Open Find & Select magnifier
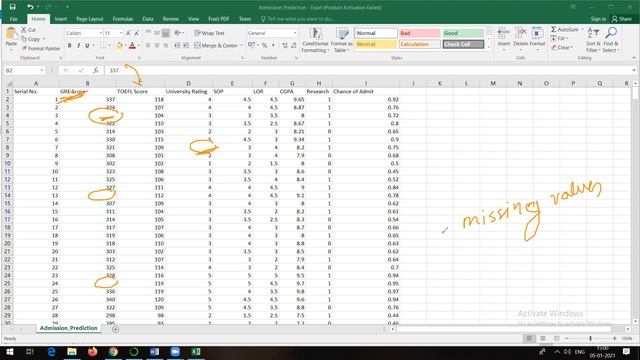The width and height of the screenshot is (640, 360). pos(611,40)
